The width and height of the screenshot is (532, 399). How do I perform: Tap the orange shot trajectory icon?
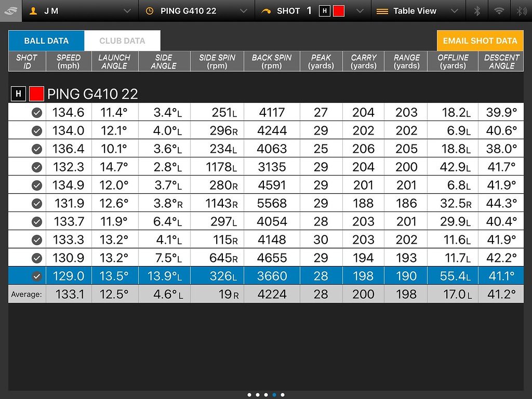click(266, 11)
